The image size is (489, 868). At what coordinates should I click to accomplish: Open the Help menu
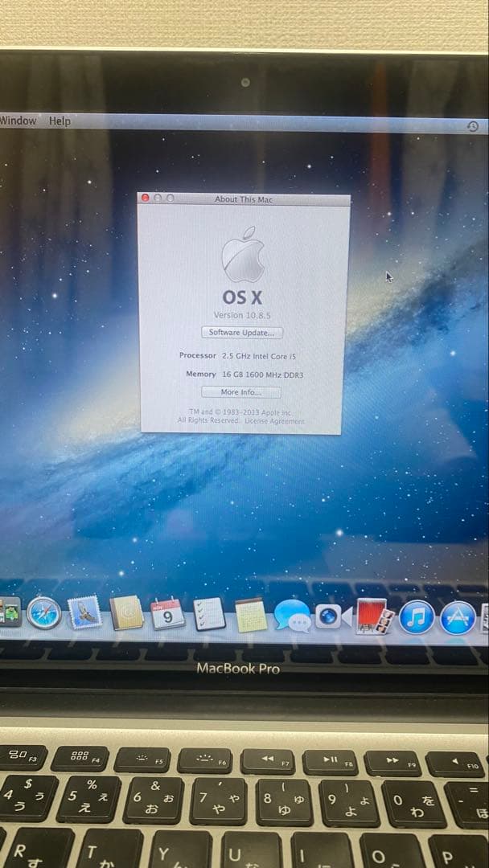tap(60, 121)
